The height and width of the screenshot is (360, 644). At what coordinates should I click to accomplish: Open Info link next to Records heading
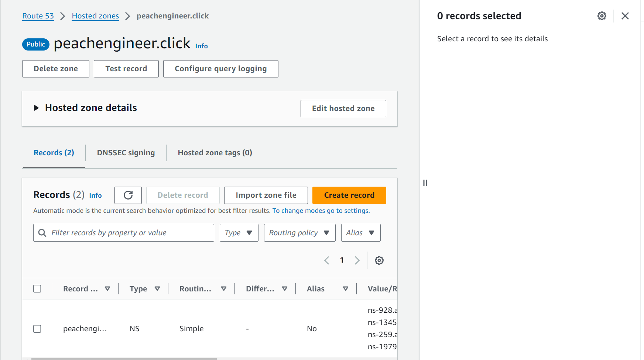pyautogui.click(x=95, y=195)
